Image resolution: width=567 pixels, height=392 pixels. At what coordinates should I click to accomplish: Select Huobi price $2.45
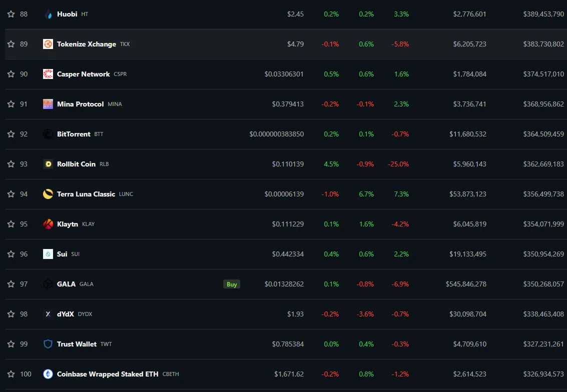295,14
